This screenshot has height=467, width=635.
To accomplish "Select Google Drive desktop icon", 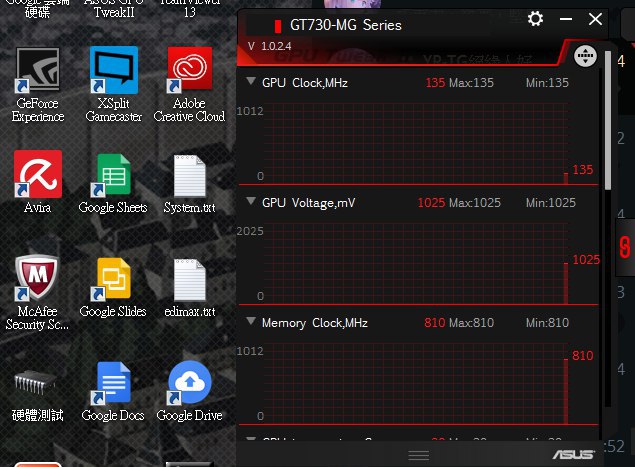I will tap(189, 392).
